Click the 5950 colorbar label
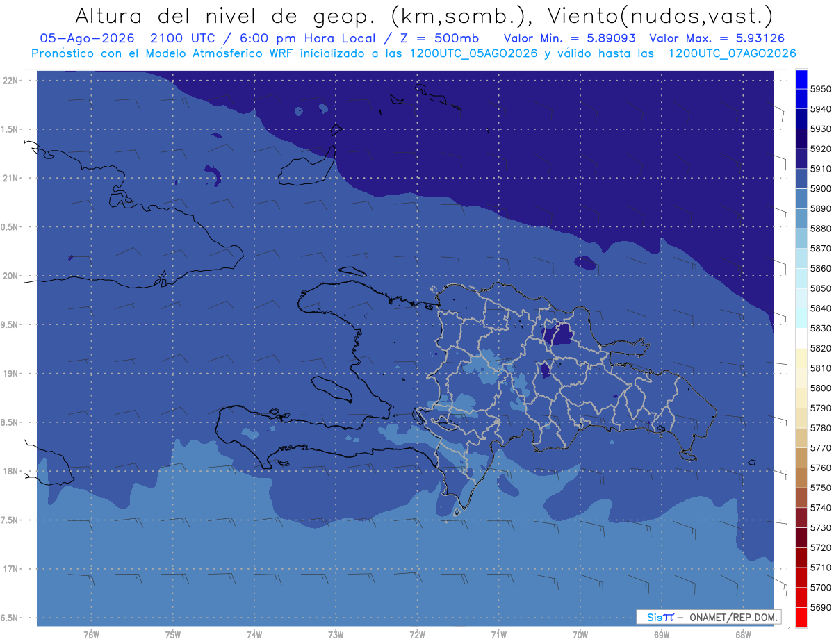This screenshot has width=834, height=644. coord(820,89)
